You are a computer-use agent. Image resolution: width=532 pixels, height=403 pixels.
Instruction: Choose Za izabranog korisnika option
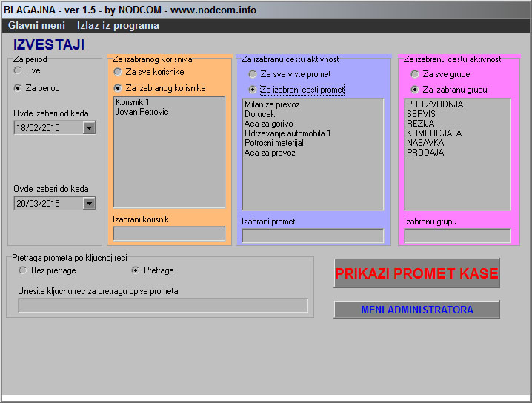[118, 88]
